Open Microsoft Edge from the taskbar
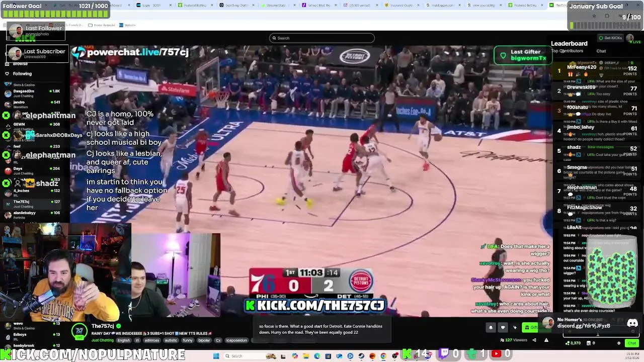Screen dimensions: 644x362 click(317, 356)
